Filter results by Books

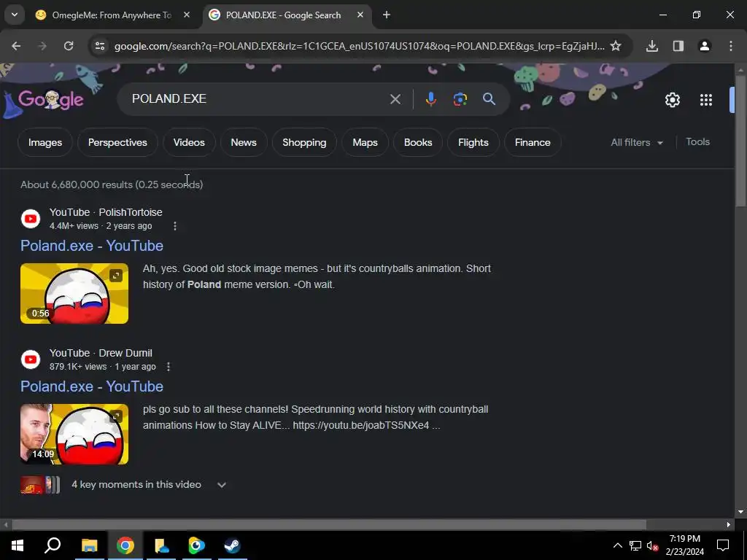[418, 142]
